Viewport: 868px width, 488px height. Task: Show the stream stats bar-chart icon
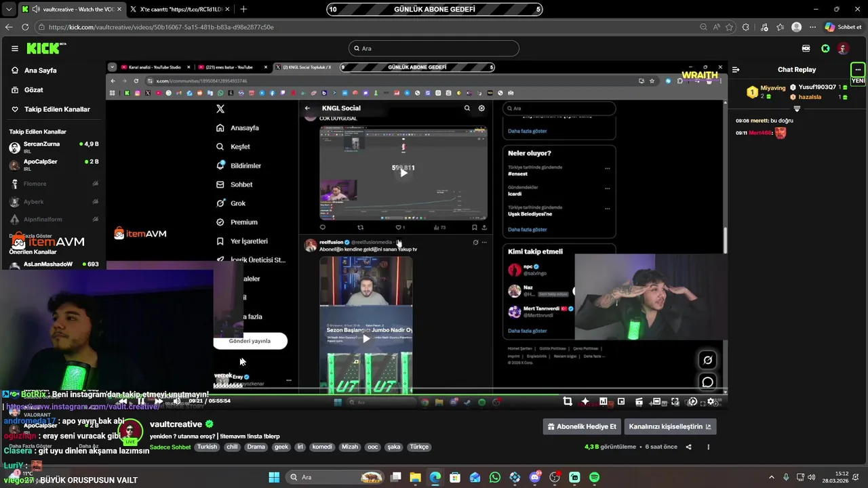(603, 401)
